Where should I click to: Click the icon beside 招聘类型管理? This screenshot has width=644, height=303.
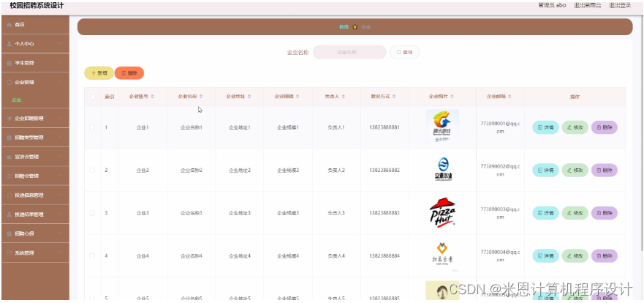click(x=9, y=138)
